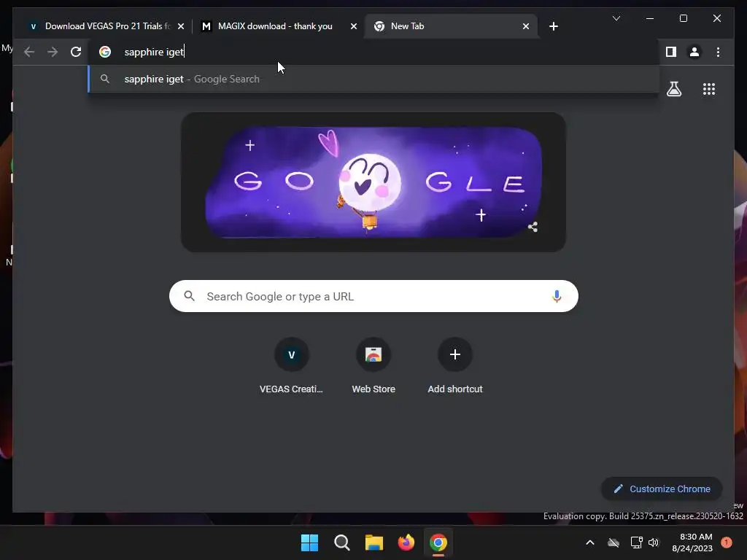Open the Chrome side panel
The image size is (747, 560).
[x=671, y=52]
